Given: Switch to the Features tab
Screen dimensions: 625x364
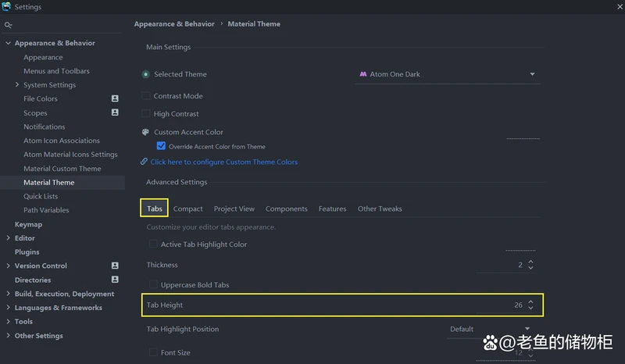Looking at the screenshot, I should (333, 209).
